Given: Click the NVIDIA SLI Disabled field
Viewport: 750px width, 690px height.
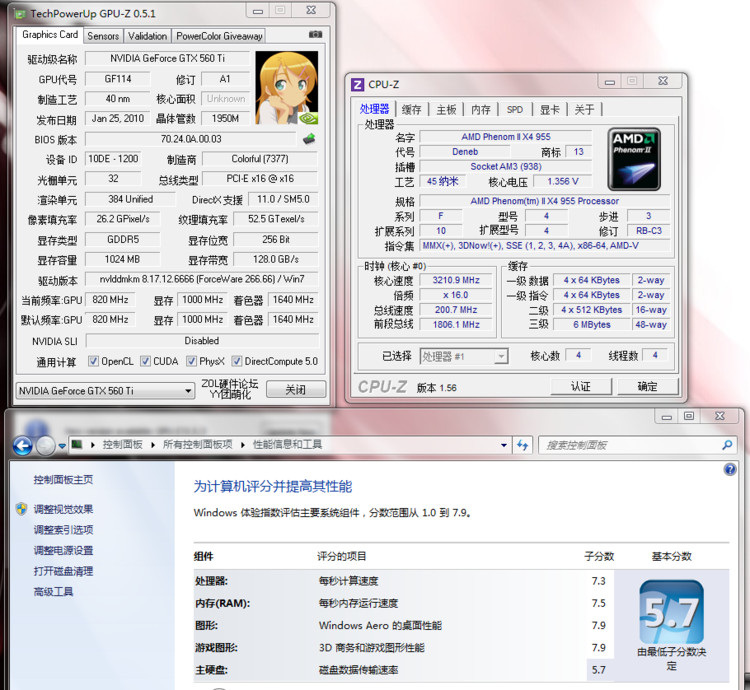Looking at the screenshot, I should 201,340.
